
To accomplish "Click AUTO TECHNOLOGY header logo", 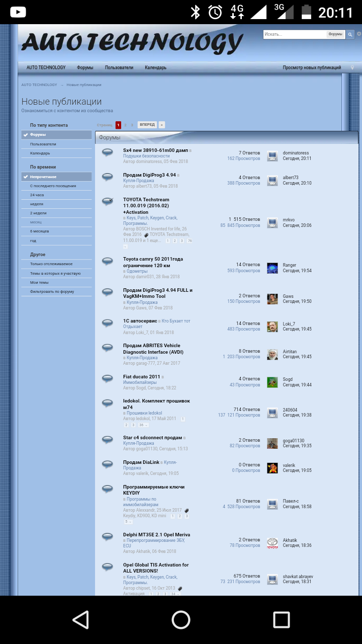I will coord(132,43).
